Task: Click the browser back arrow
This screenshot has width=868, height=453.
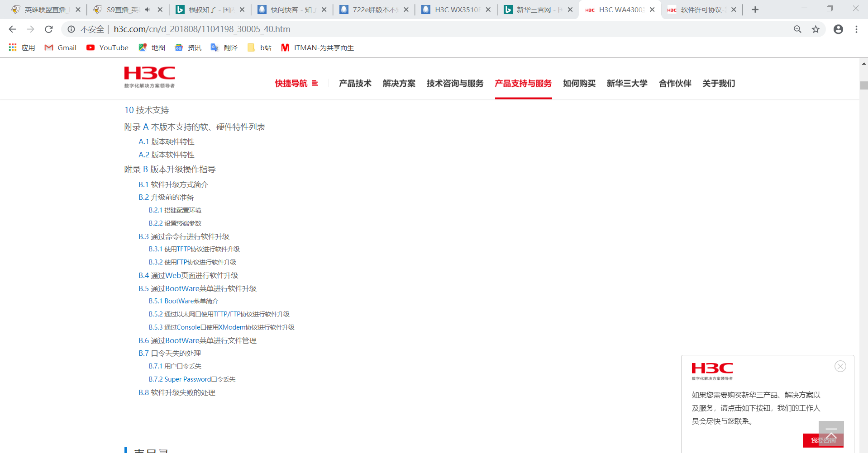Action: [12, 29]
